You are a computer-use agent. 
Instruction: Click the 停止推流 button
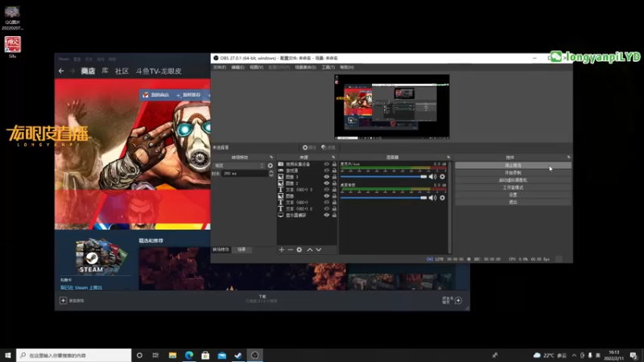513,166
